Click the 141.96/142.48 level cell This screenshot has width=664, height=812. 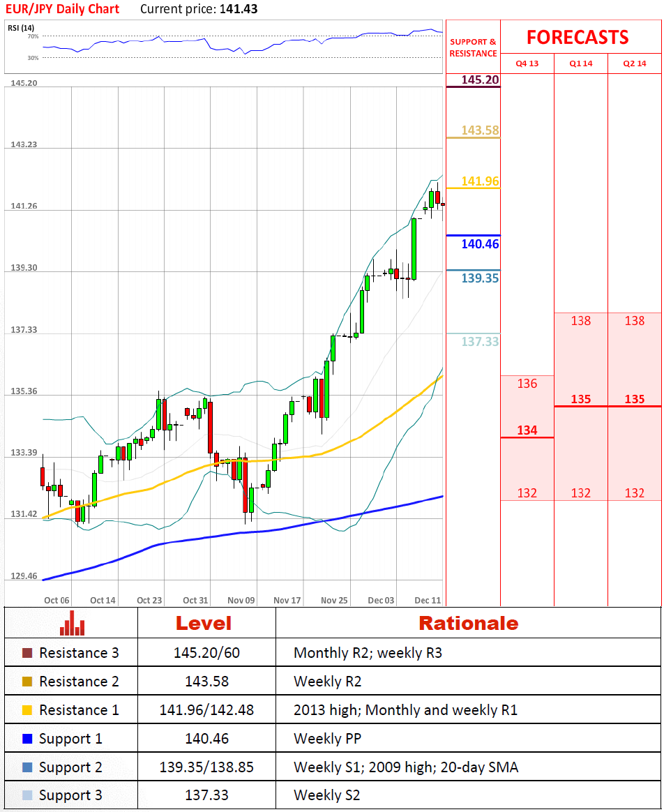coord(206,710)
